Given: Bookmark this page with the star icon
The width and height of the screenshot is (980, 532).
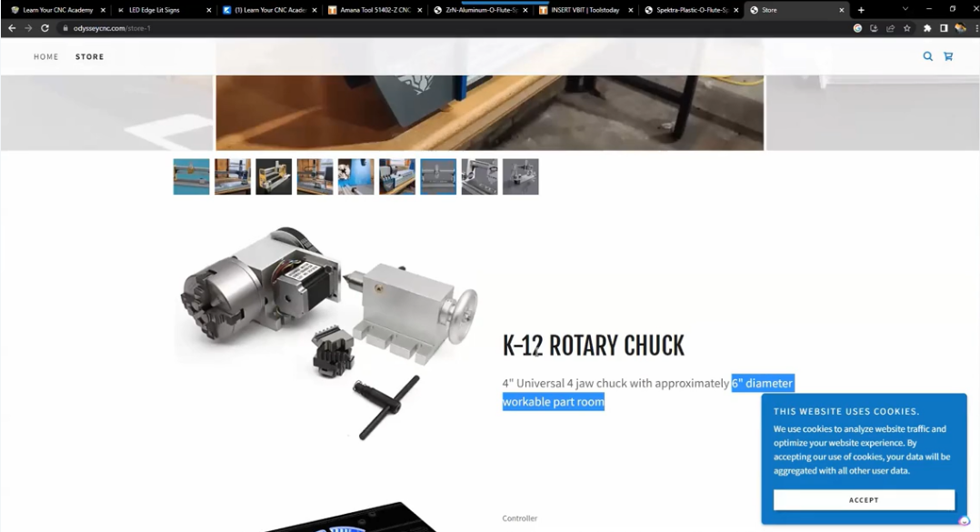Looking at the screenshot, I should [x=906, y=28].
